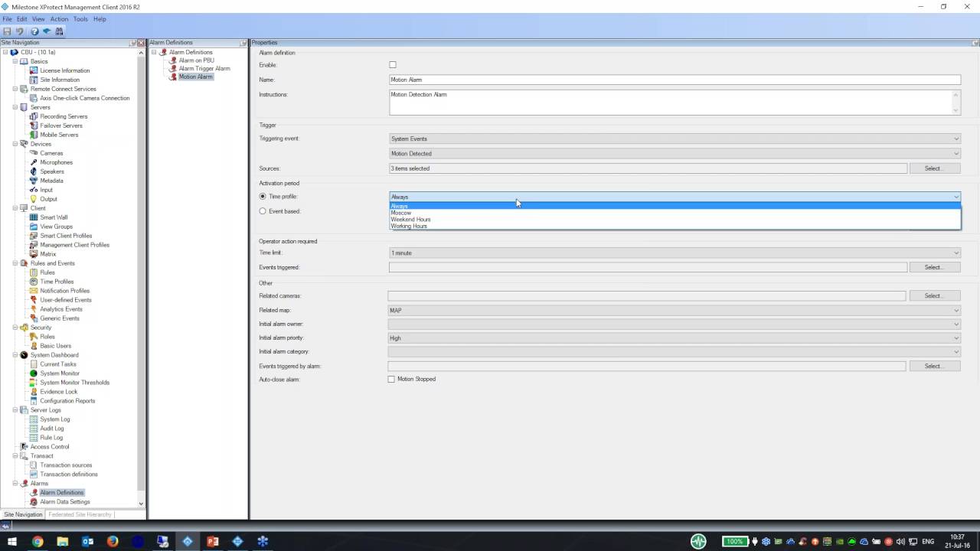Screen dimensions: 980x551
Task: Select Alarm Trigger Alarm definition
Action: click(x=204, y=68)
